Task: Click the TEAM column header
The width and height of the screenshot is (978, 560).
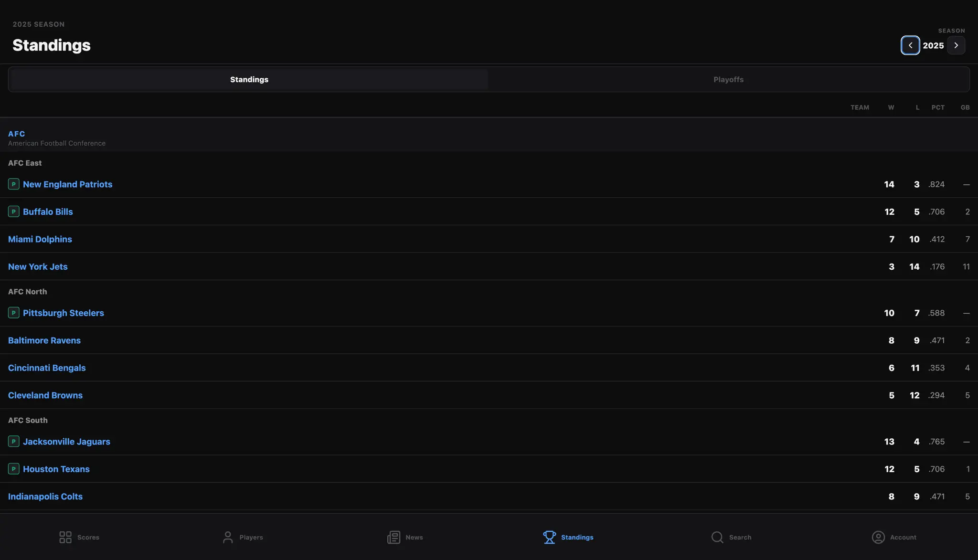Action: pyautogui.click(x=860, y=107)
